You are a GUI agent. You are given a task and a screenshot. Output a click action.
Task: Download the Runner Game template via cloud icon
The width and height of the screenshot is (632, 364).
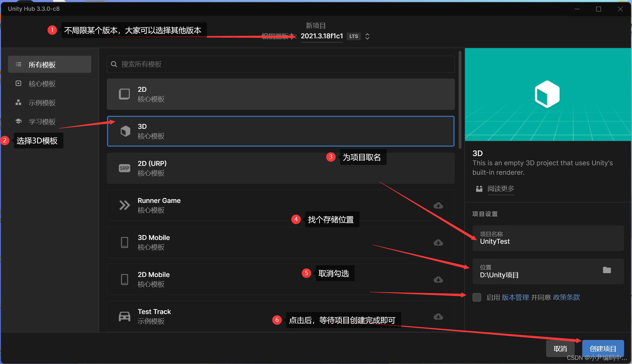pyautogui.click(x=438, y=205)
